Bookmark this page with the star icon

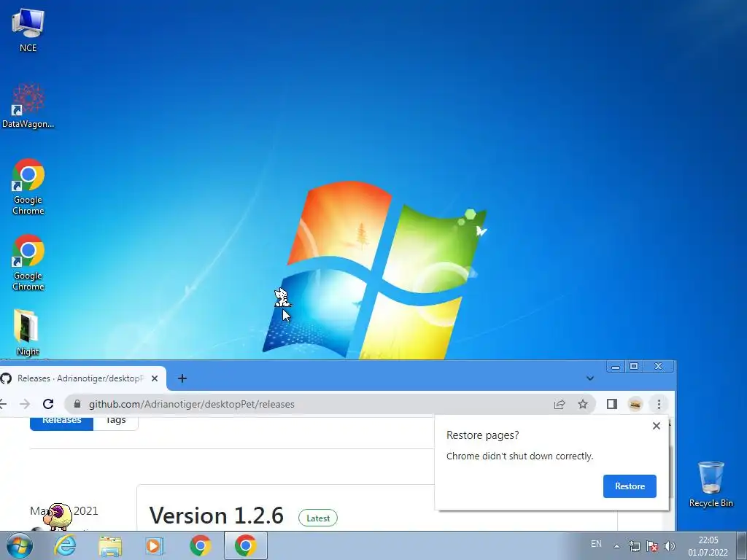583,404
